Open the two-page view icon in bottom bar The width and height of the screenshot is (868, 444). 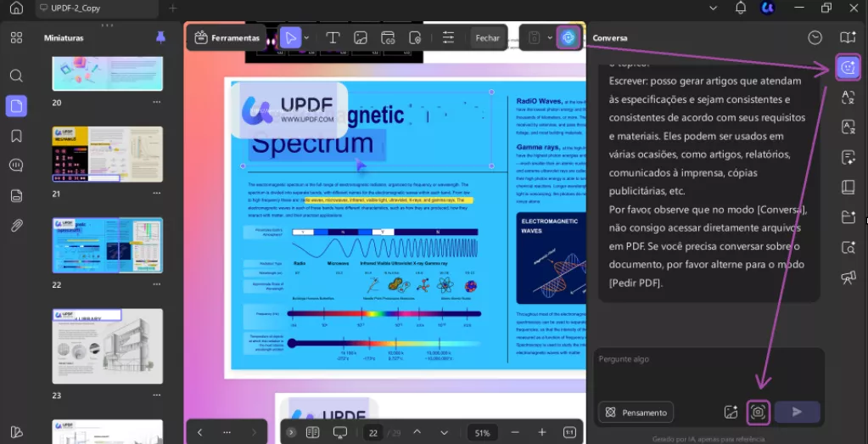coord(313,432)
